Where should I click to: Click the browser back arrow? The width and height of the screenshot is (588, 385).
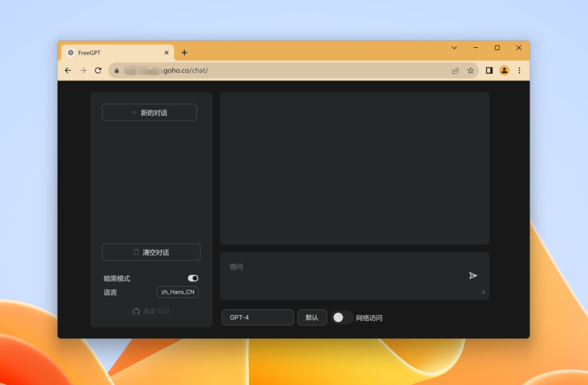[68, 71]
